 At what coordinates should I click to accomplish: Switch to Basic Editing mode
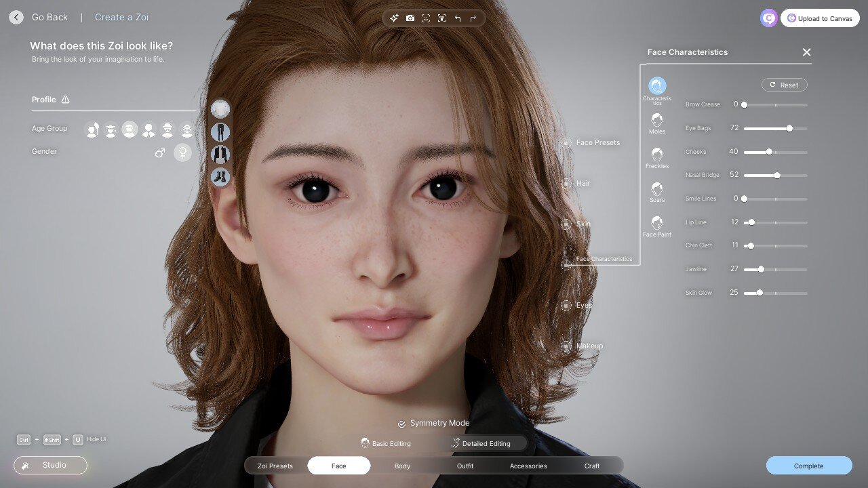click(385, 443)
